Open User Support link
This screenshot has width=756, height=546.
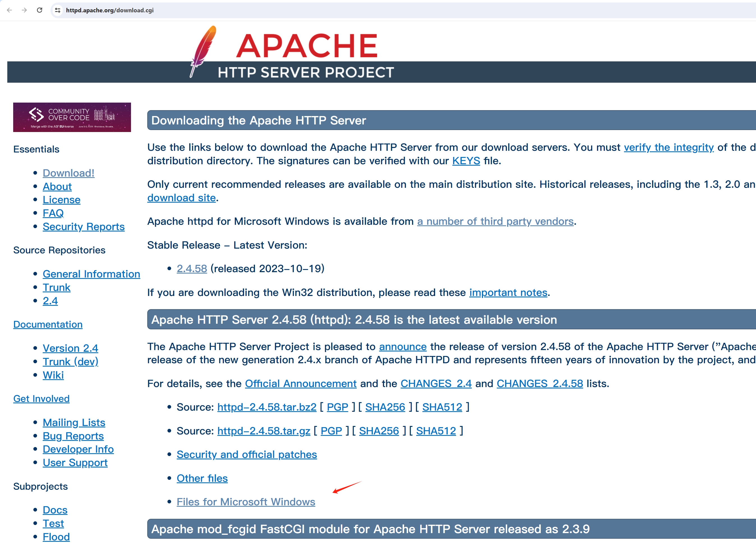(75, 463)
